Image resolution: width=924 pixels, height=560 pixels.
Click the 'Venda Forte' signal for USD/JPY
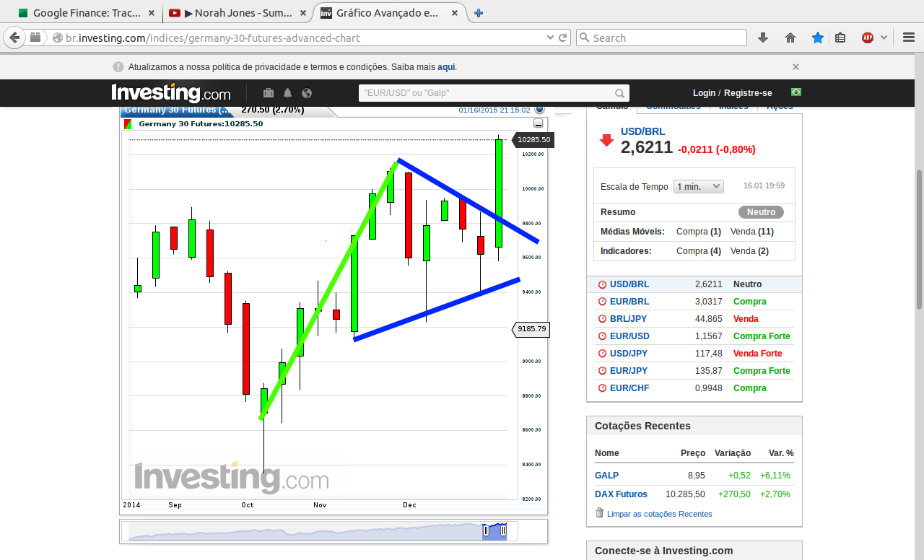pos(758,354)
